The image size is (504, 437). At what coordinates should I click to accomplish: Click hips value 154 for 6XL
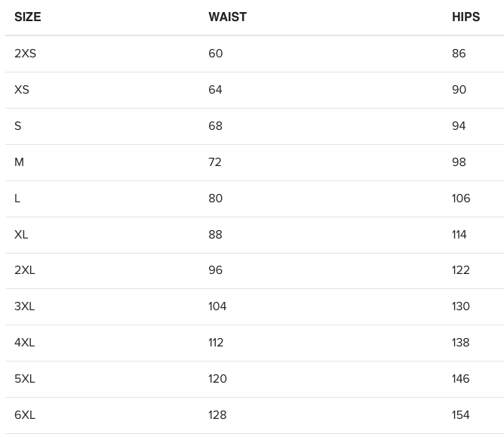pos(460,415)
